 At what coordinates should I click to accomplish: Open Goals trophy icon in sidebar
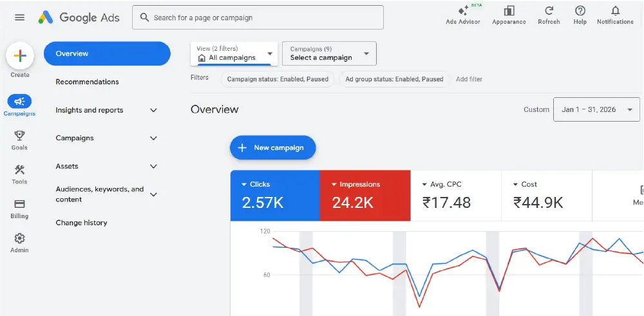click(x=19, y=136)
